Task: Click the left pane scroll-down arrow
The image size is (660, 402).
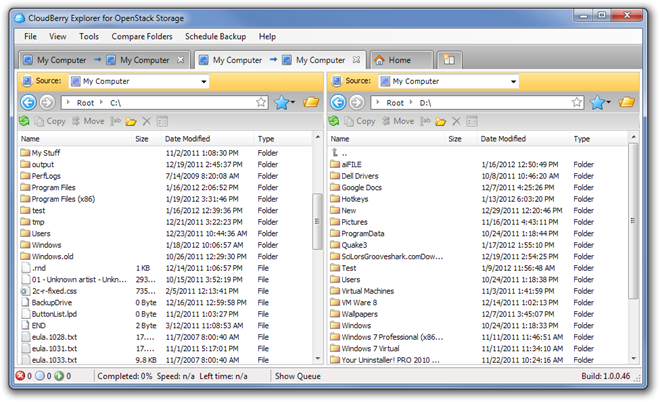Action: point(318,359)
